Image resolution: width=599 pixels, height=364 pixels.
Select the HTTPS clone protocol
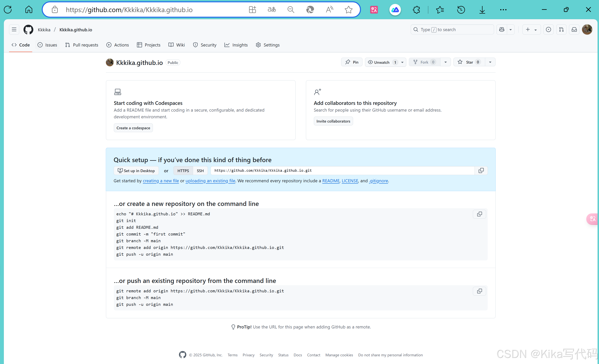pos(183,171)
